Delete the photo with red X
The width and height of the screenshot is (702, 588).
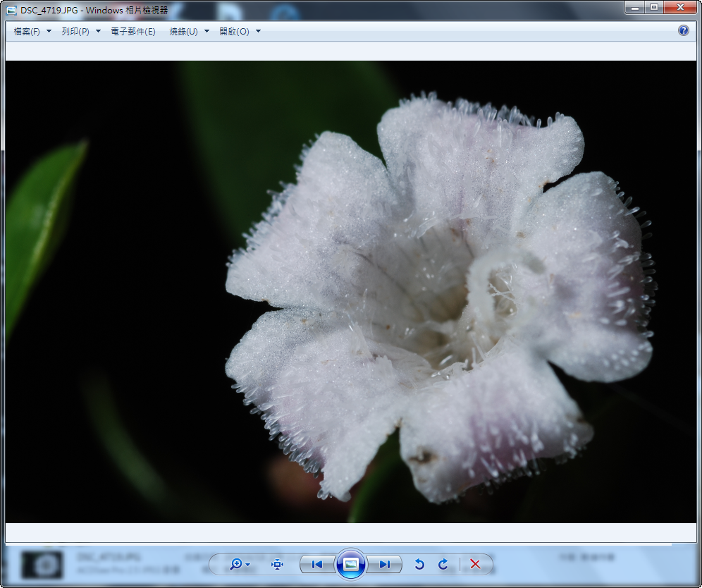(x=475, y=564)
